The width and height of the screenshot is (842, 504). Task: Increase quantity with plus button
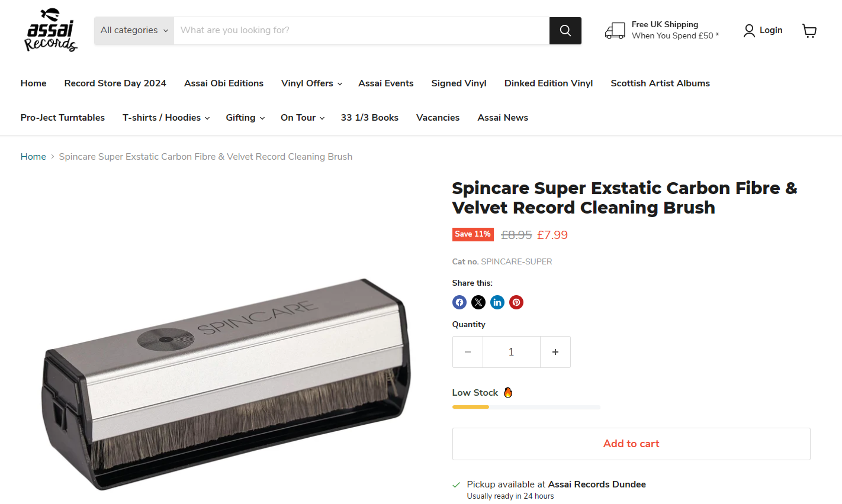555,352
